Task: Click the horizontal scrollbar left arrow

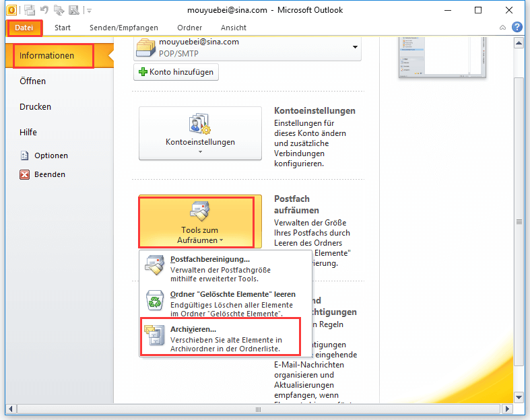Action: [x=11, y=409]
